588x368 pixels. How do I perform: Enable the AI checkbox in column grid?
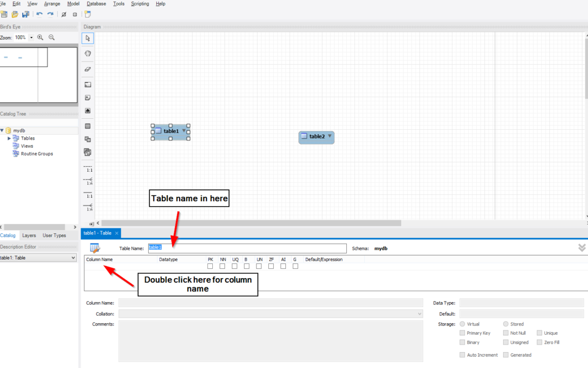point(283,266)
